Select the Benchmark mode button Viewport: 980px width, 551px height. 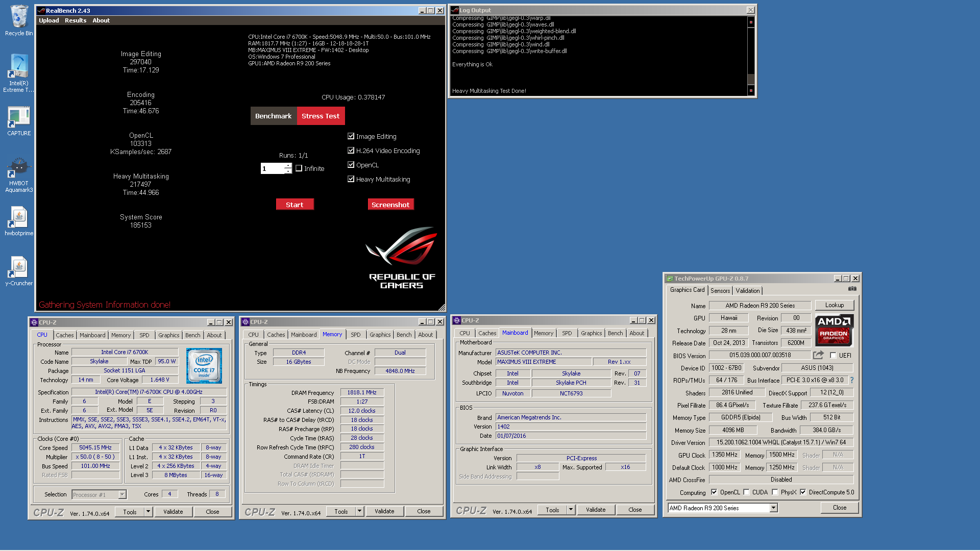point(274,116)
